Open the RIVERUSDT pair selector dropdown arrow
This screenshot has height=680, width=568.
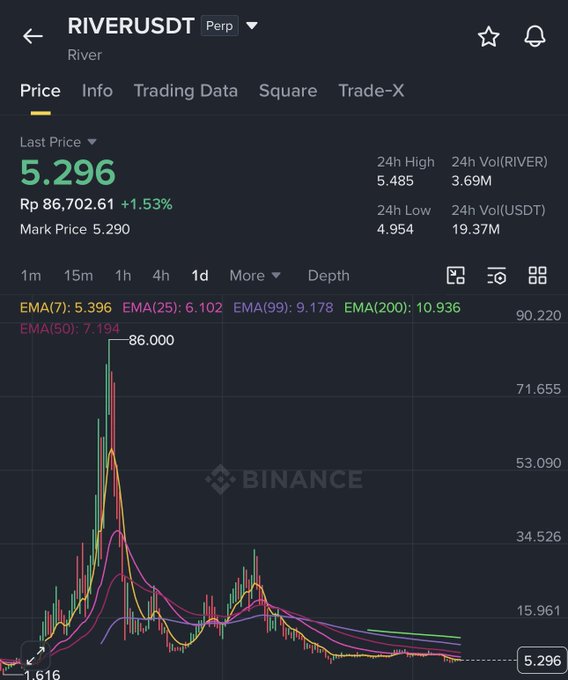coord(252,26)
